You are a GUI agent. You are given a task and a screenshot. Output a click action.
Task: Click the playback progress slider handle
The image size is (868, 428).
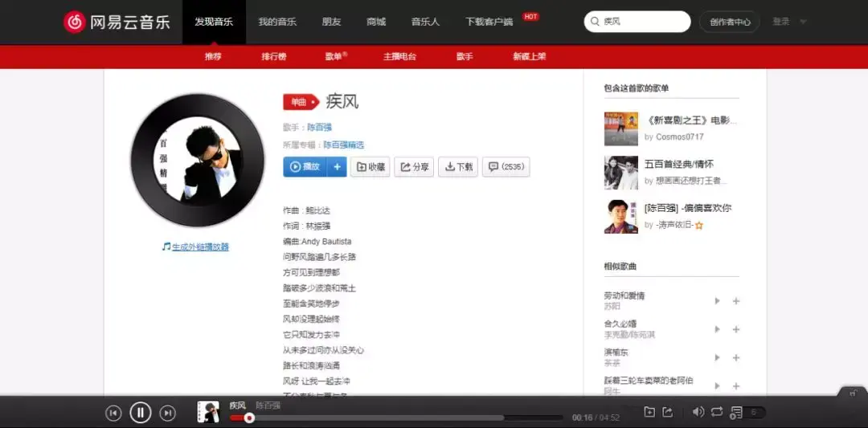(249, 418)
